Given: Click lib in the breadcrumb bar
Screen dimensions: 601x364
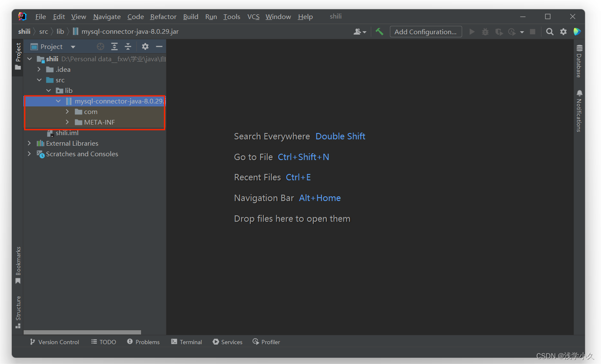Looking at the screenshot, I should tap(60, 32).
